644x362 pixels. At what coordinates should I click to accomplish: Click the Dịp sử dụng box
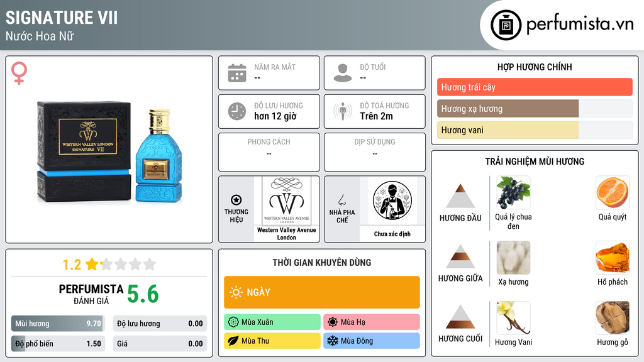375,152
